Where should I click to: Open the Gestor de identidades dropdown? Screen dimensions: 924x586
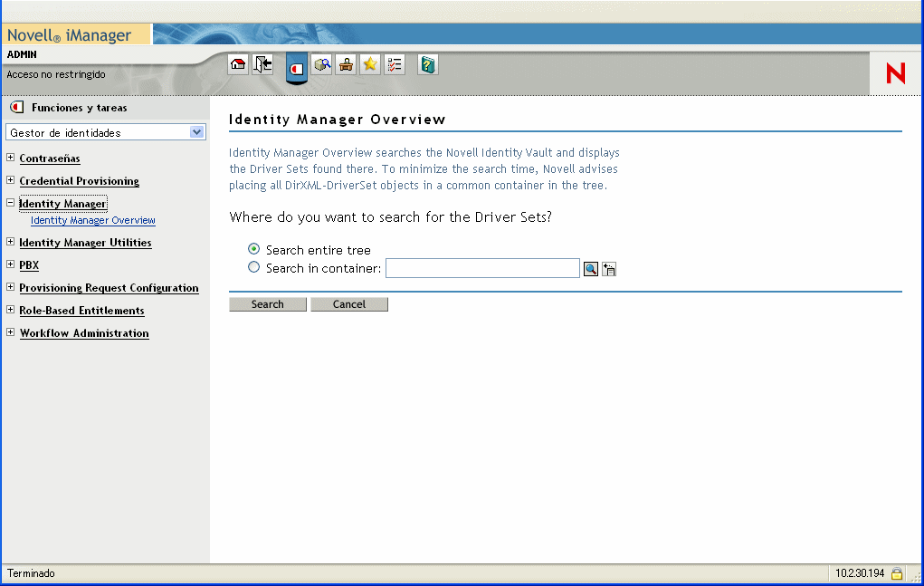(106, 132)
